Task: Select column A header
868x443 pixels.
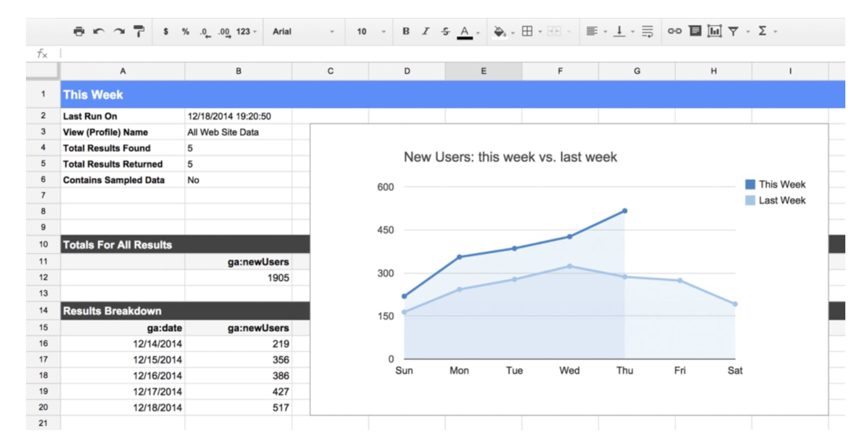Action: (123, 71)
